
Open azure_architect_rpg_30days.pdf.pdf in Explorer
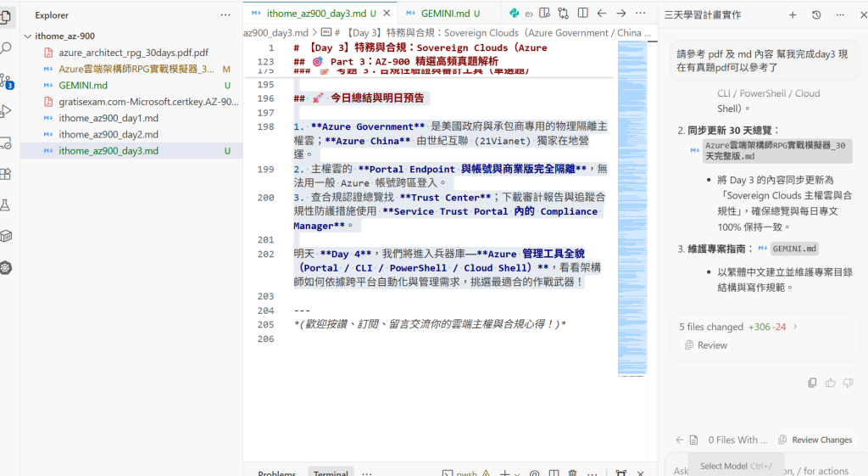133,53
